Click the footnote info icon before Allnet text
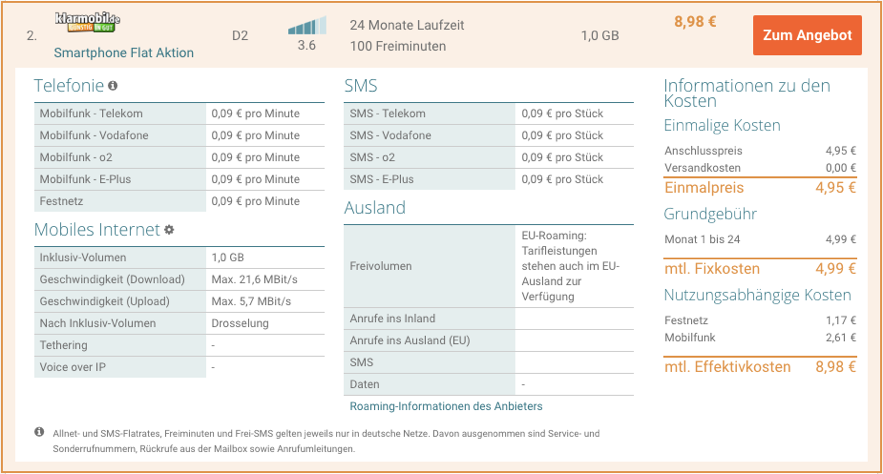Screen dimensions: 883x474 40,432
